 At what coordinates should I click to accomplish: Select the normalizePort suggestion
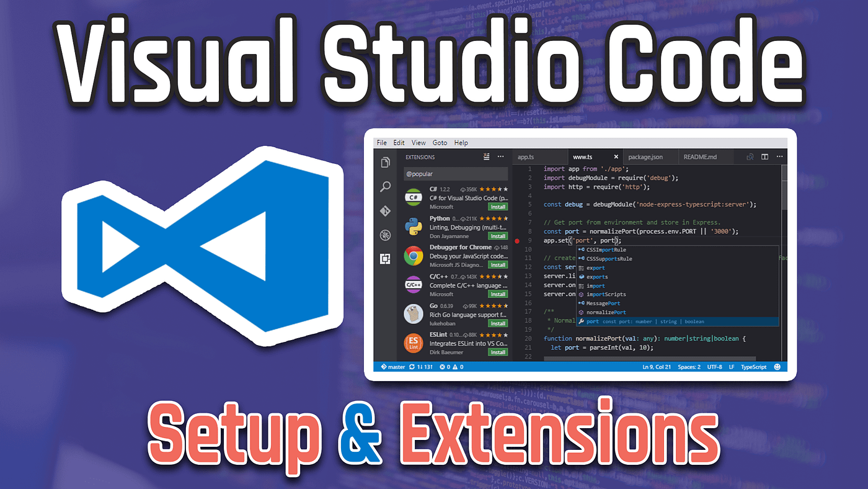[x=677, y=312]
